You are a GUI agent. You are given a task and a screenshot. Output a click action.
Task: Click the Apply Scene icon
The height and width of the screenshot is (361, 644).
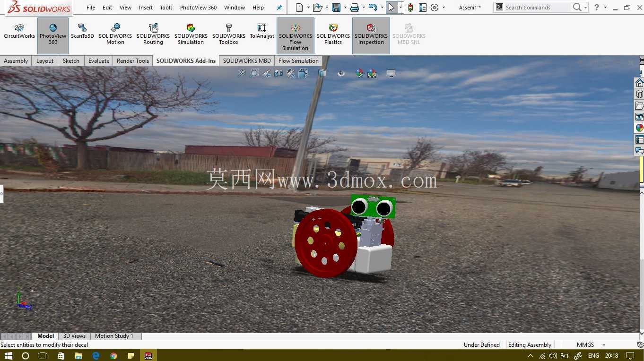[x=372, y=73]
